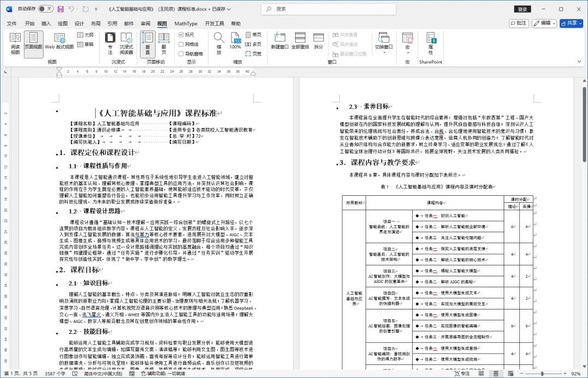Choose One Page view (单页)

254,35
